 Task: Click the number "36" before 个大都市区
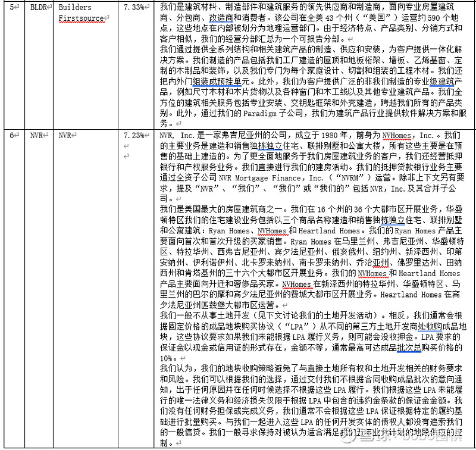click(x=358, y=209)
